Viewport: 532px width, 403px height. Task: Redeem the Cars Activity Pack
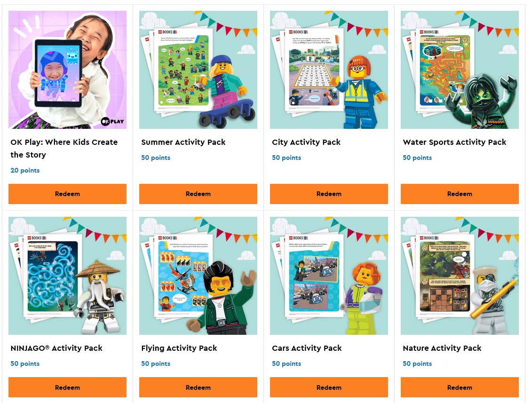tap(329, 387)
